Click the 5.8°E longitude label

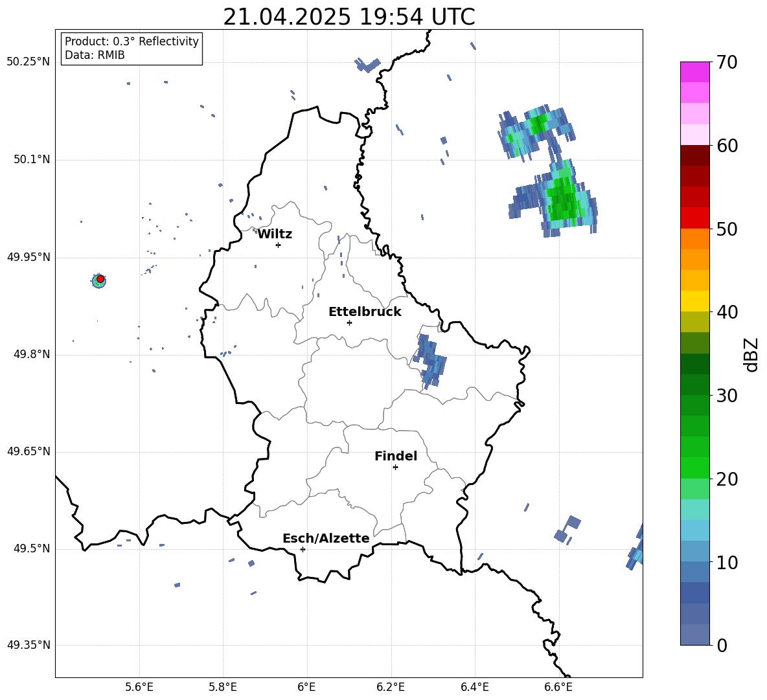(x=223, y=687)
